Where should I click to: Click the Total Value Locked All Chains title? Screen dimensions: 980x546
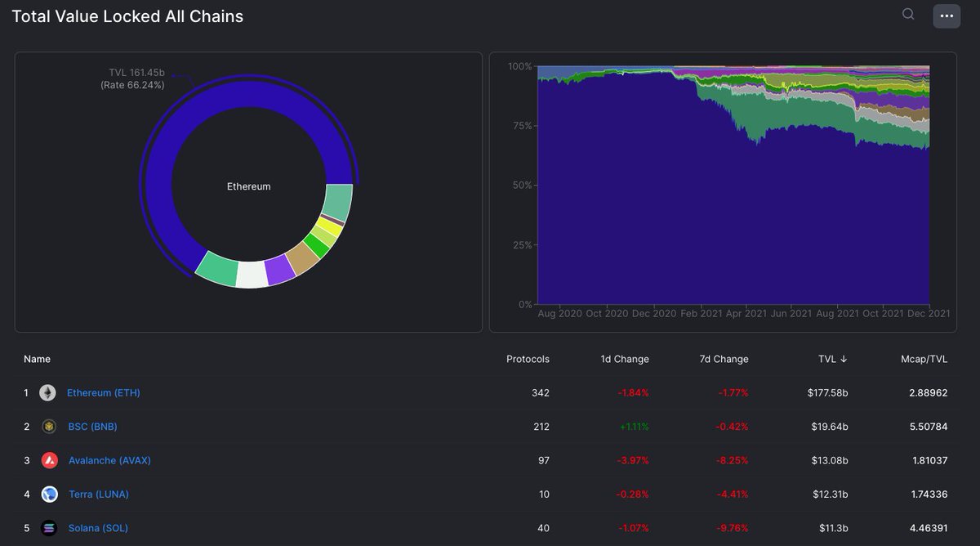pos(127,16)
